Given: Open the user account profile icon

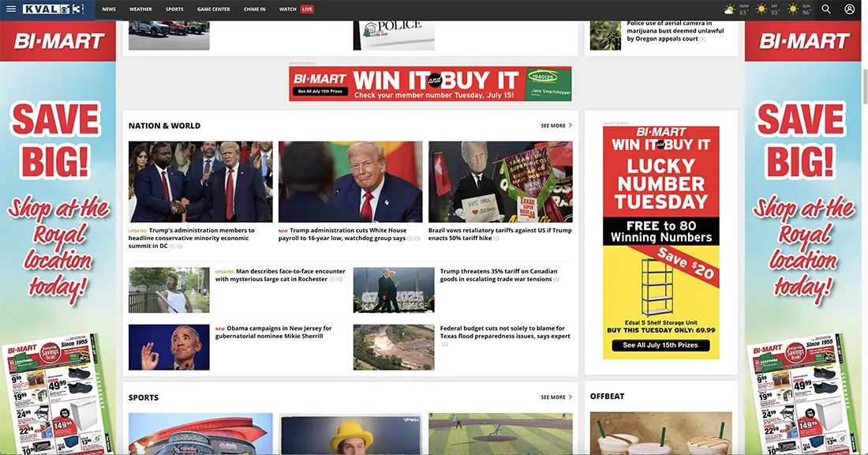Looking at the screenshot, I should click(x=849, y=9).
